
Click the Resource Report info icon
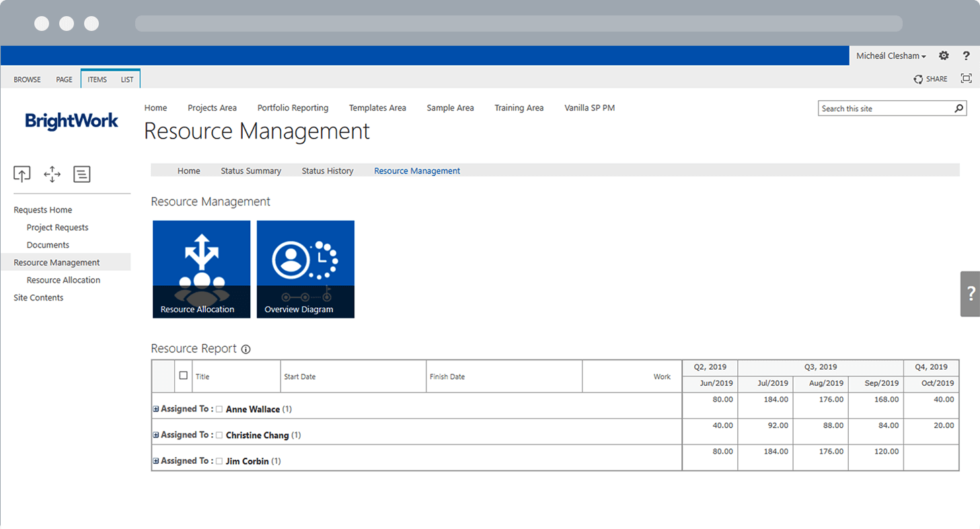point(246,349)
